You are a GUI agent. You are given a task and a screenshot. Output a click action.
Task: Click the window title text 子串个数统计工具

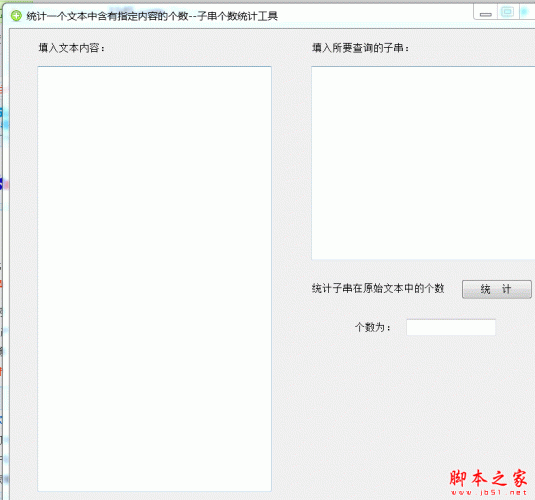click(x=237, y=16)
